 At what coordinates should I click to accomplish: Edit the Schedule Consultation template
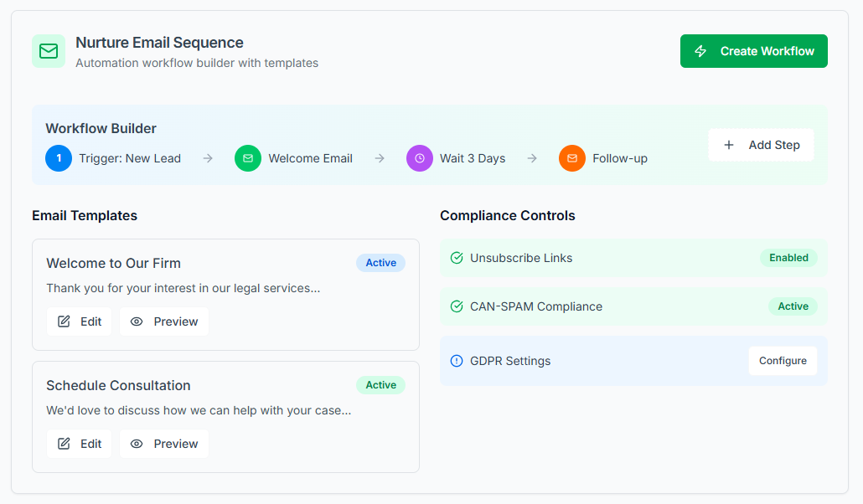click(x=80, y=444)
